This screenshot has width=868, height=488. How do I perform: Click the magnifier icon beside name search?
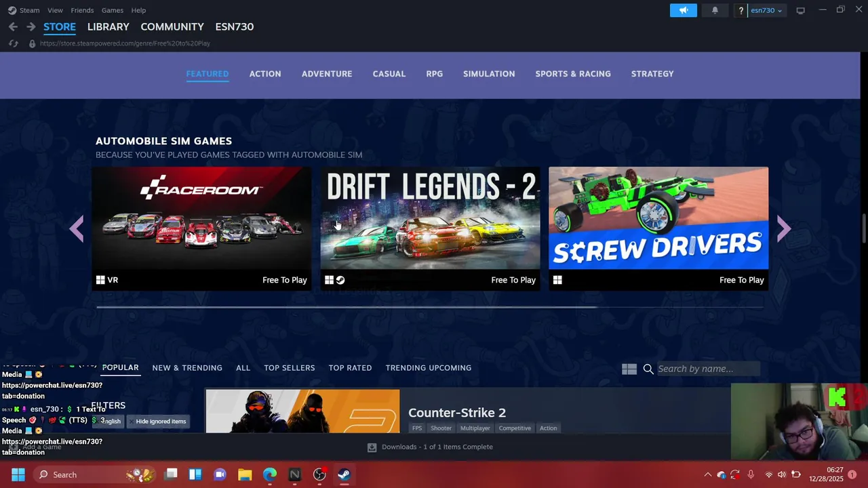(x=648, y=369)
